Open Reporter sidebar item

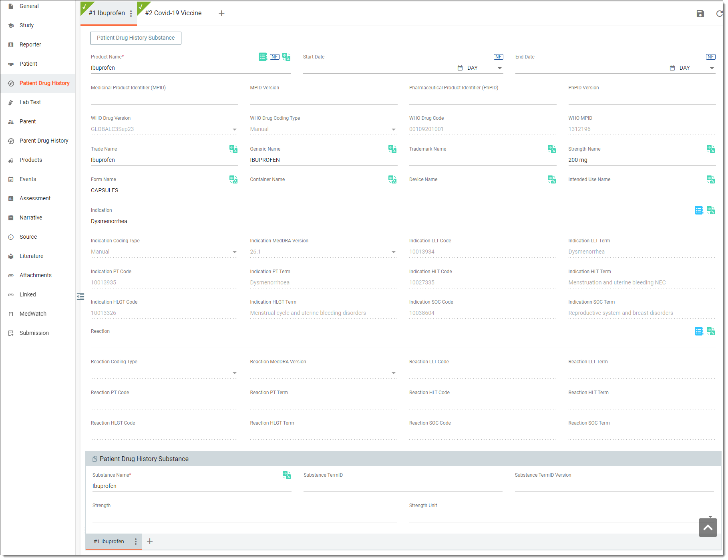click(30, 44)
